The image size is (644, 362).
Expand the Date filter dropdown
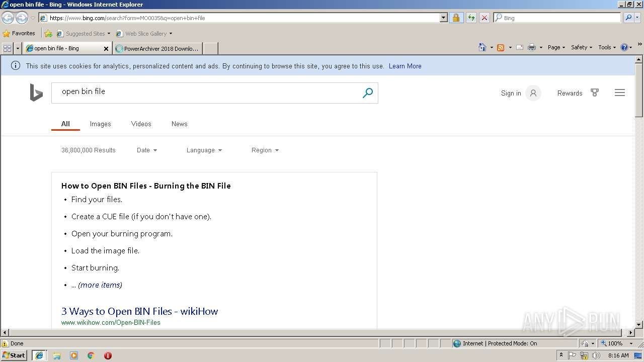pyautogui.click(x=147, y=150)
